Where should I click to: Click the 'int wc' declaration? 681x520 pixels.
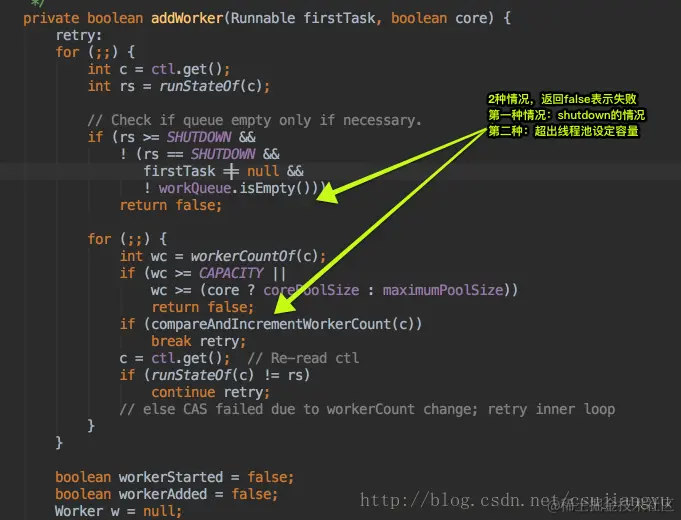pyautogui.click(x=143, y=256)
